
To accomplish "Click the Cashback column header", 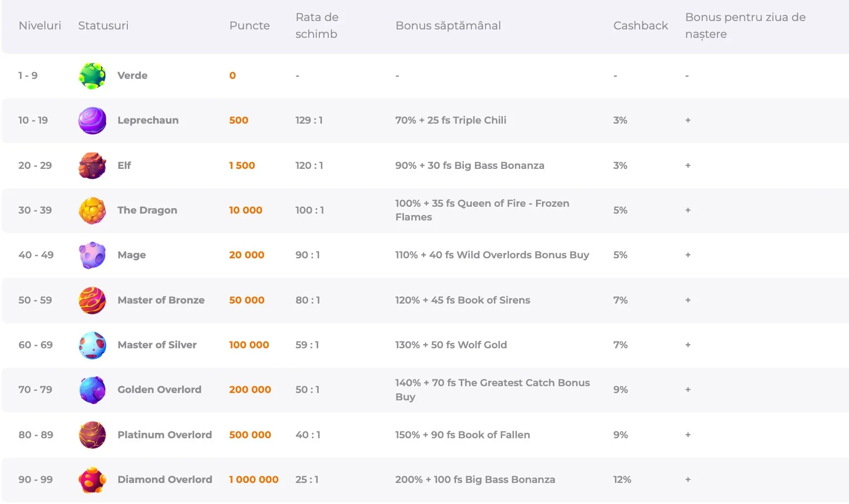I will (640, 26).
